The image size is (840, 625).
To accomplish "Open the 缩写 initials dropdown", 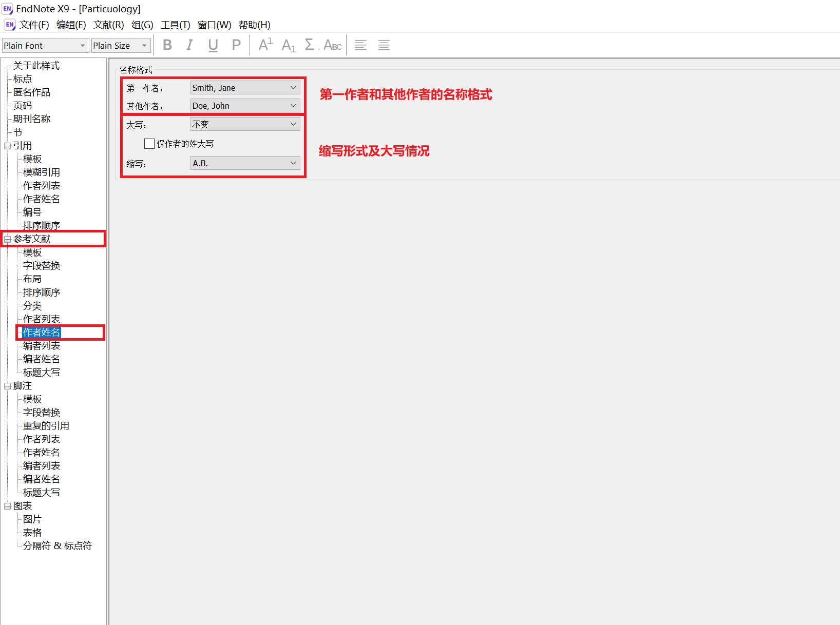I will (x=245, y=163).
